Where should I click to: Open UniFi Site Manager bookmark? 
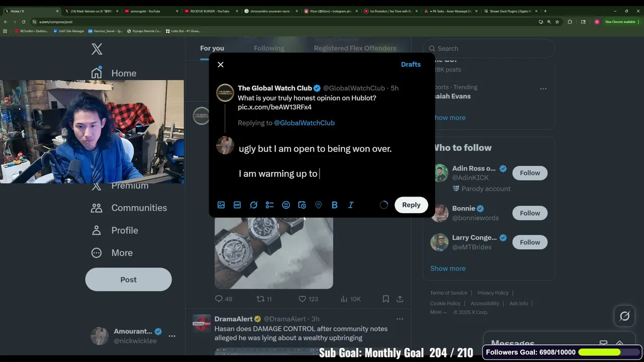[69, 31]
